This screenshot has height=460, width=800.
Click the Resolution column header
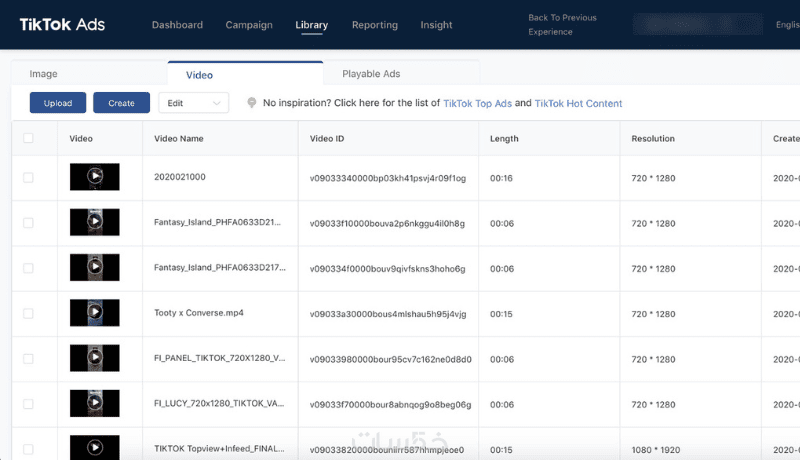click(x=653, y=139)
